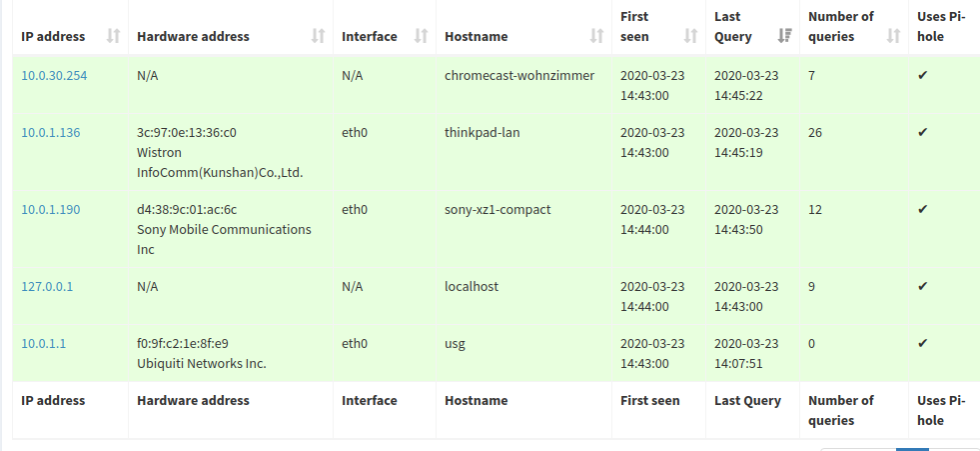Select the thinkpad-lan hostname cell
The width and height of the screenshot is (980, 451).
pyautogui.click(x=482, y=132)
